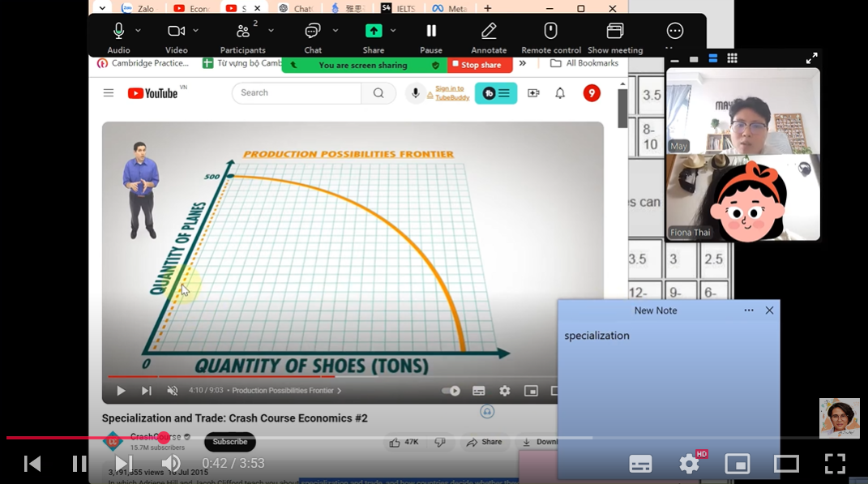The height and width of the screenshot is (484, 868).
Task: Click the YouTube search input field
Action: point(297,93)
